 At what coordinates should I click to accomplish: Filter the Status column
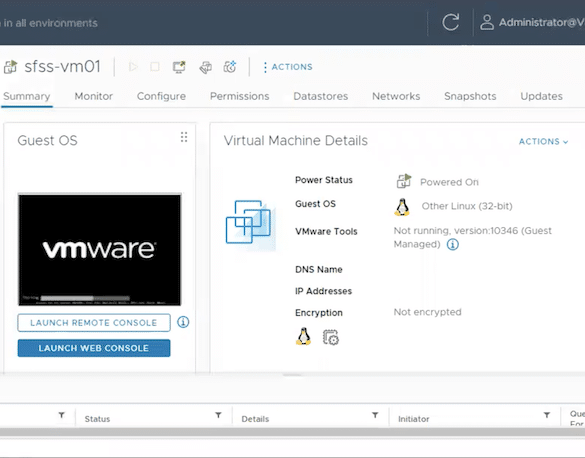(x=218, y=415)
